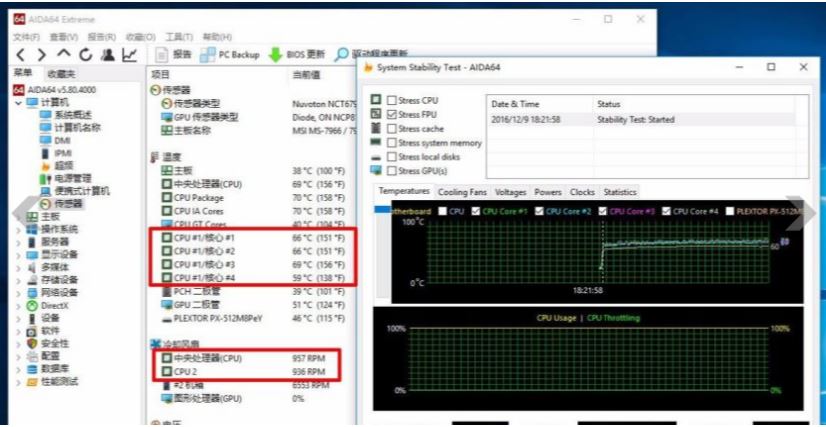Switch to the 收藏夹 favorites tab

[x=61, y=74]
